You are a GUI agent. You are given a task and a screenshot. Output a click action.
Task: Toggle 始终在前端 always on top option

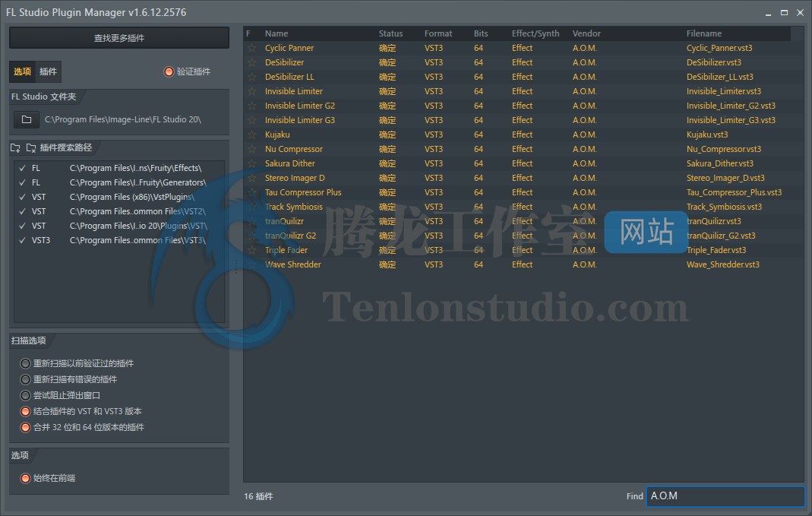pos(48,478)
